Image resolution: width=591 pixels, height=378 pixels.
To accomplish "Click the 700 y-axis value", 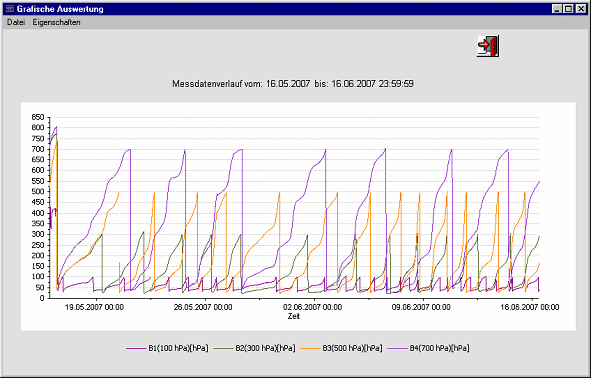I will 38,149.
